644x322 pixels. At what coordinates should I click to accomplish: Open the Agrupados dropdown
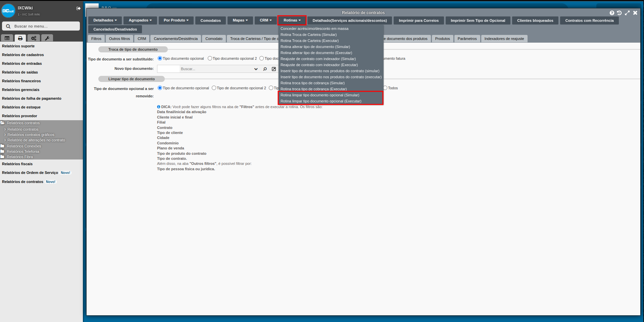[140, 20]
